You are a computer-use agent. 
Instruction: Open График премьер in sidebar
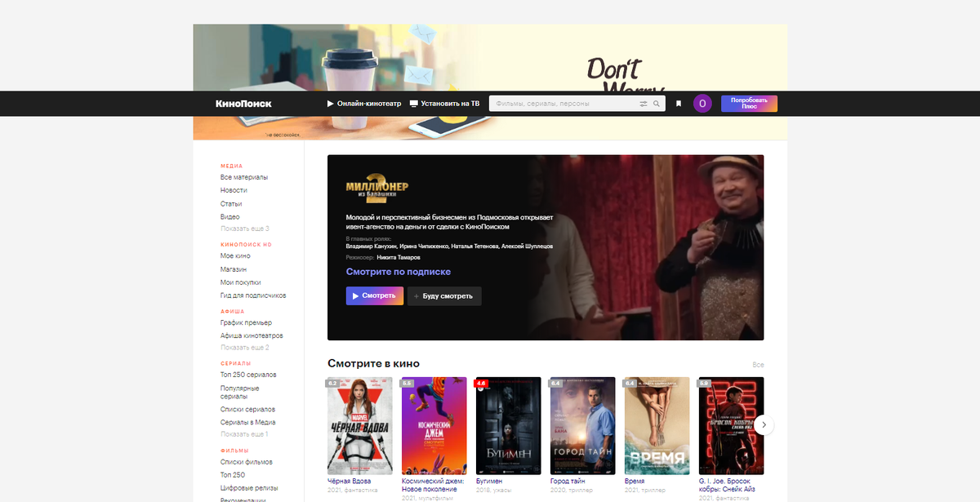click(246, 322)
